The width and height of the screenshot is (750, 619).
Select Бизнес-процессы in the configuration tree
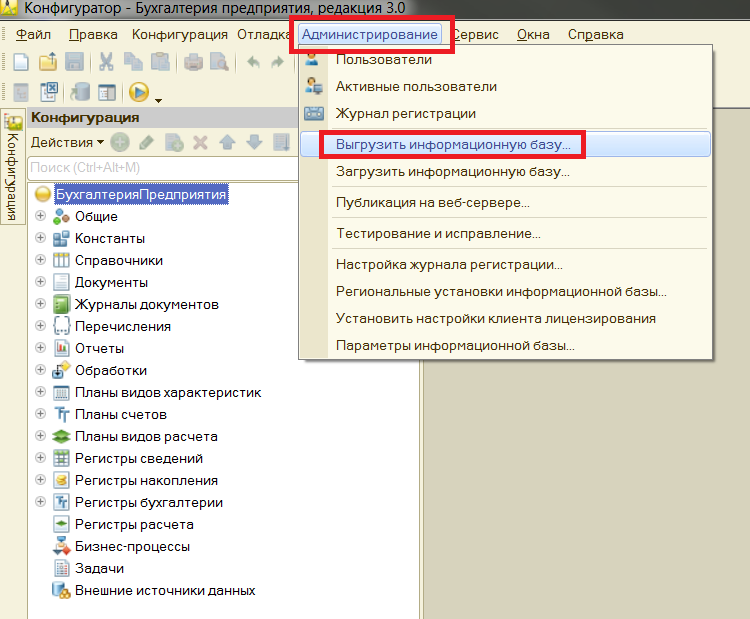pos(131,546)
